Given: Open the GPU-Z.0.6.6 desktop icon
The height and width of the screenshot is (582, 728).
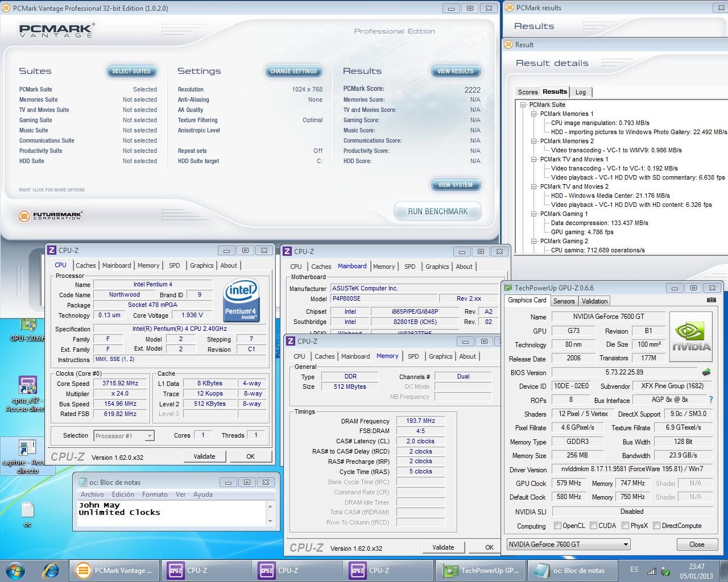Looking at the screenshot, I should pos(28,330).
